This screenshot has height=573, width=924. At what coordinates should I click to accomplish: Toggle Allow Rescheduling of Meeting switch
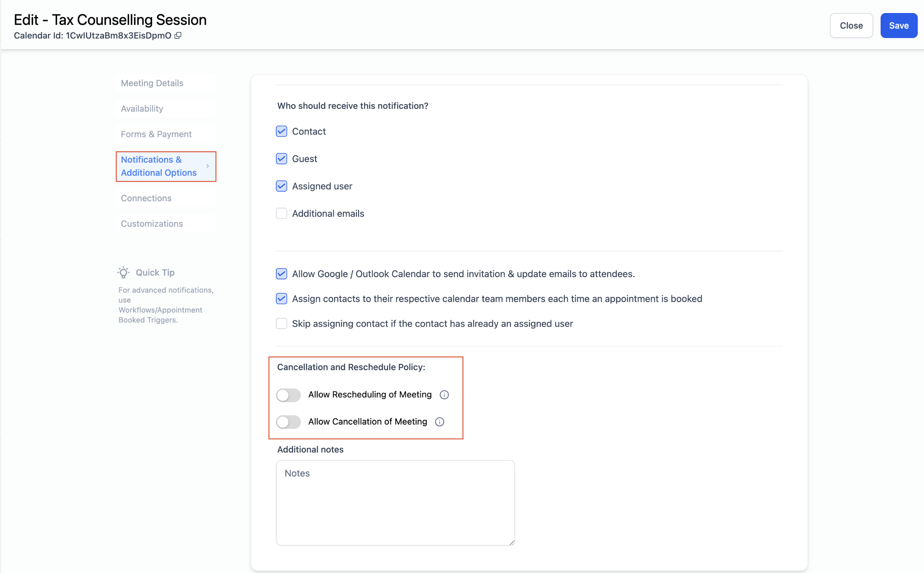point(288,395)
